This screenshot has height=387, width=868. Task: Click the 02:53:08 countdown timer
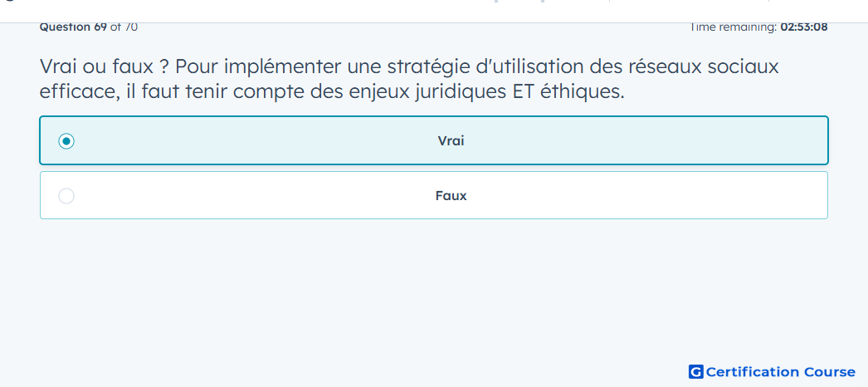tap(804, 27)
